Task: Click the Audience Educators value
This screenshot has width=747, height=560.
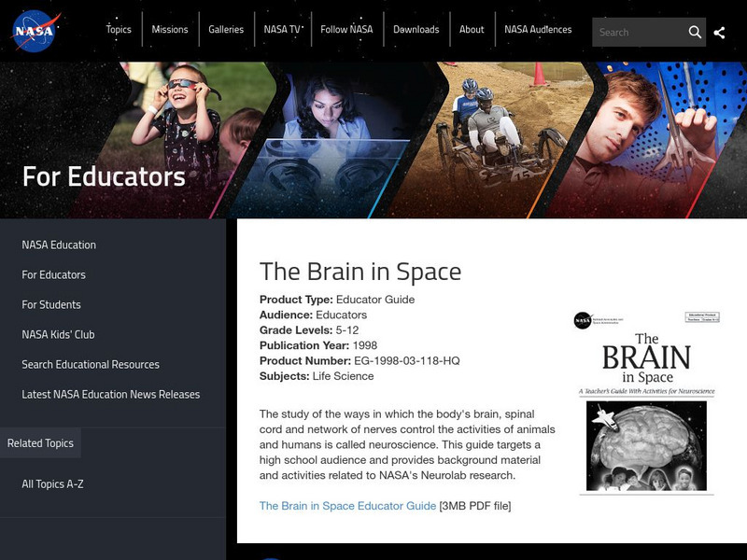Action: coord(341,315)
